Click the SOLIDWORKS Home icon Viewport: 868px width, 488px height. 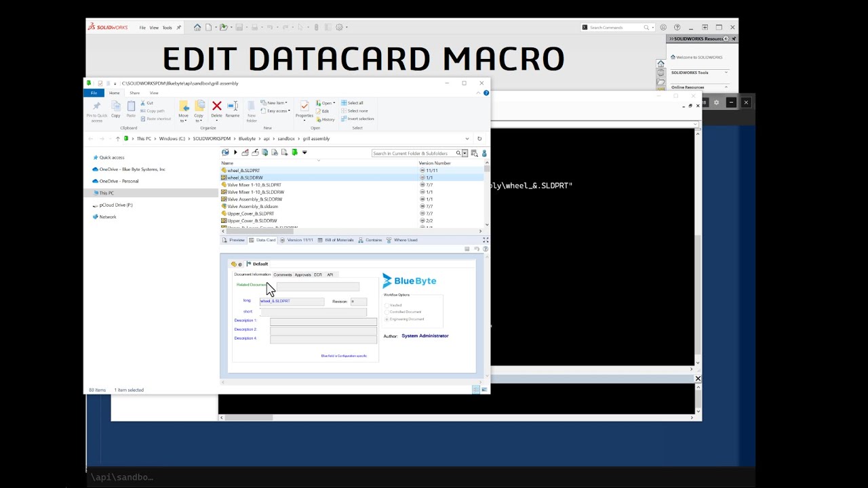coord(197,28)
